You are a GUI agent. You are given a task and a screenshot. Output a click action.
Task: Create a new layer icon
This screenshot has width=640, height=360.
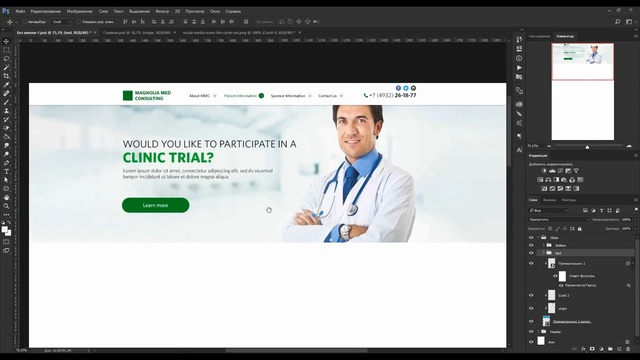[619, 349]
